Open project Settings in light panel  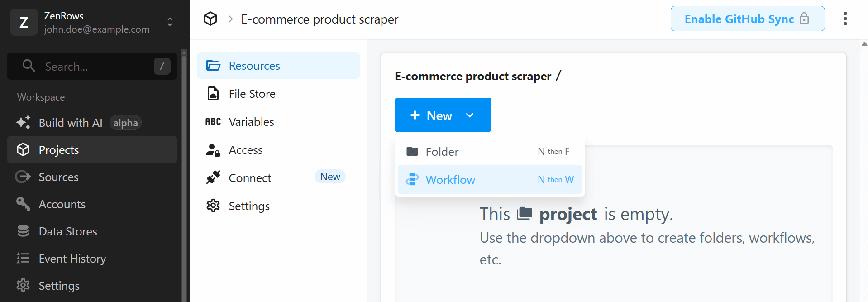click(x=278, y=206)
